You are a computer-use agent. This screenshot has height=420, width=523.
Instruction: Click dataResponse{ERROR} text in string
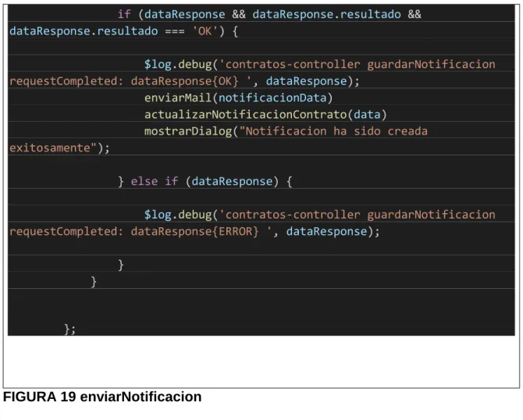pos(195,232)
